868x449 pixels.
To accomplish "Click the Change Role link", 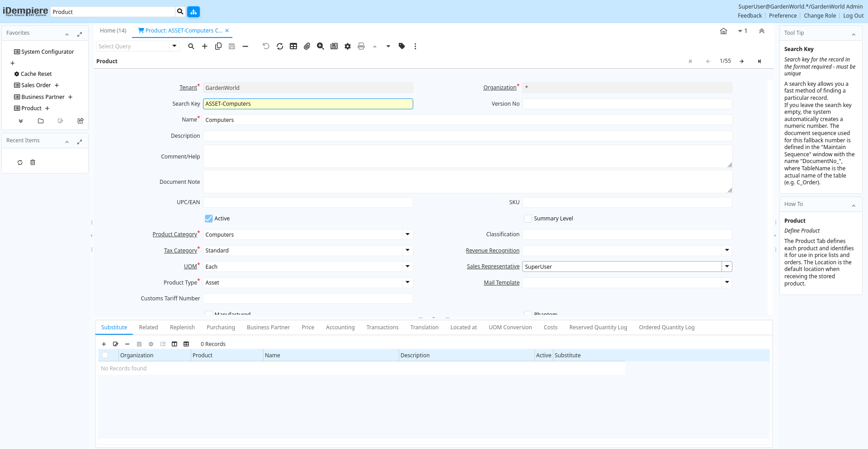I will point(820,16).
